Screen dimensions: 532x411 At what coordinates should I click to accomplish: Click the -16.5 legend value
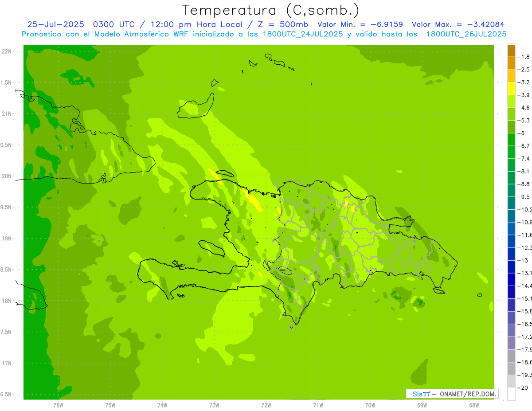pyautogui.click(x=524, y=324)
